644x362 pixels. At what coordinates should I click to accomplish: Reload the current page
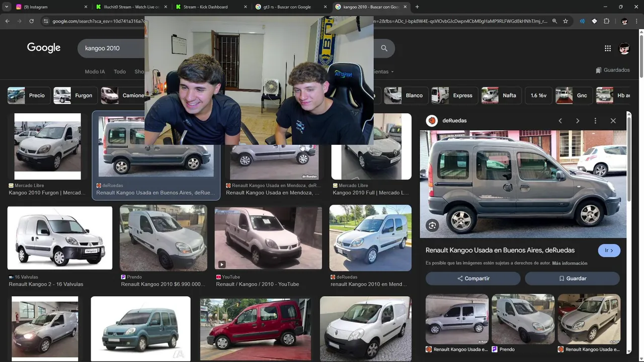tap(31, 21)
